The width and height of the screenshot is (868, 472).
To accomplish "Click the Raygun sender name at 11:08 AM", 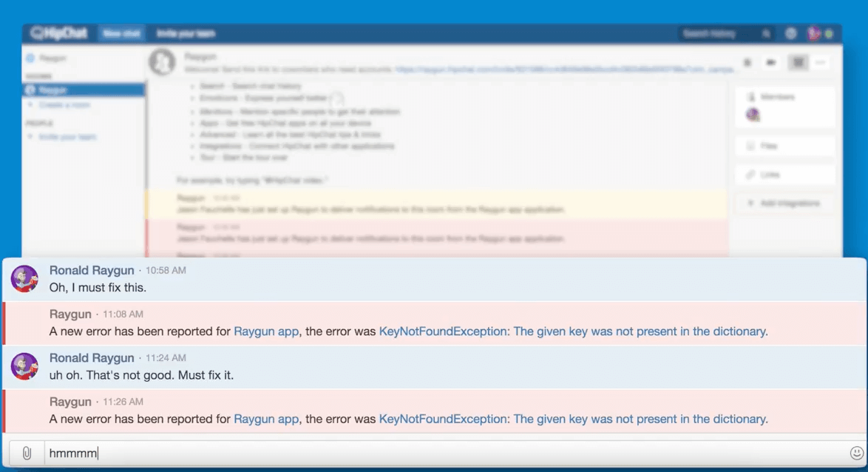I will click(x=70, y=314).
